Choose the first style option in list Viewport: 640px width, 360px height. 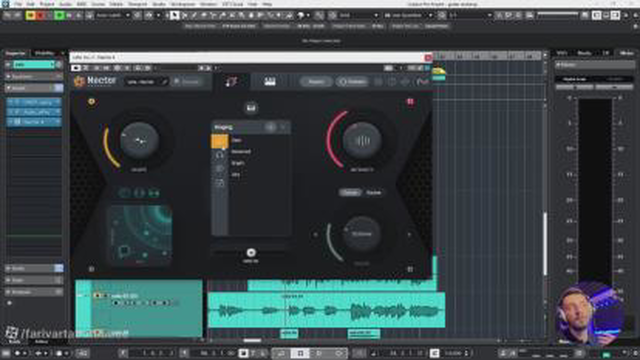[236, 140]
